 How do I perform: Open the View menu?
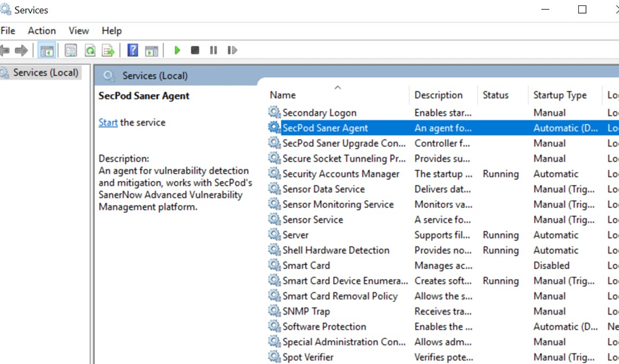tap(78, 31)
